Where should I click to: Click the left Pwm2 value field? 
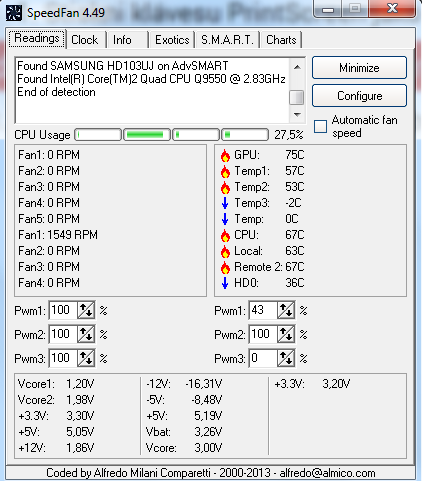tap(63, 334)
